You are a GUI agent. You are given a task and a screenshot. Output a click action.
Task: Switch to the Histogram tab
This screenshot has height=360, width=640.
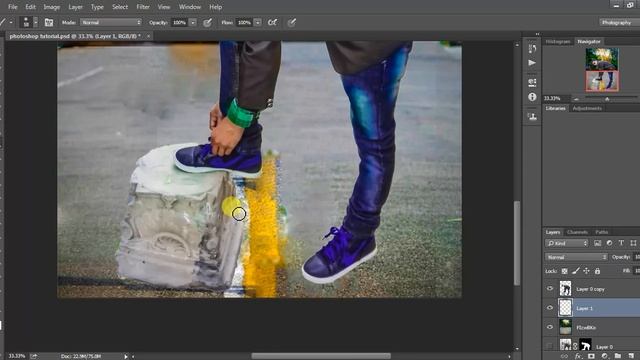click(x=558, y=42)
